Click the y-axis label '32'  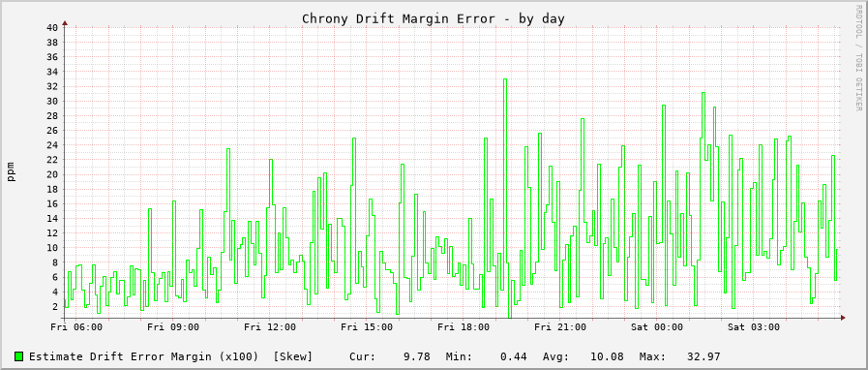click(x=52, y=86)
